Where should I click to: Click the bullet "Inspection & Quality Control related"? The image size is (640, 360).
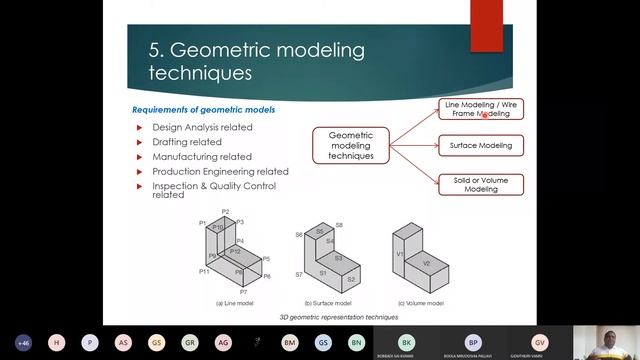[x=214, y=190]
